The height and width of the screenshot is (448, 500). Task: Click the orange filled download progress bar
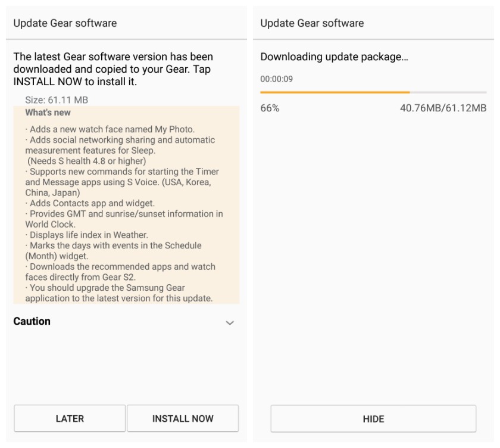335,92
